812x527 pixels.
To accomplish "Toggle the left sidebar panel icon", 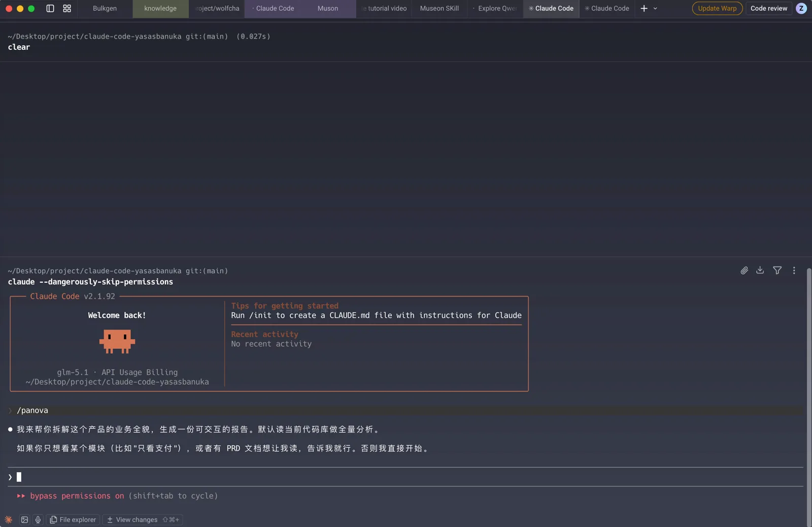I will click(x=50, y=8).
